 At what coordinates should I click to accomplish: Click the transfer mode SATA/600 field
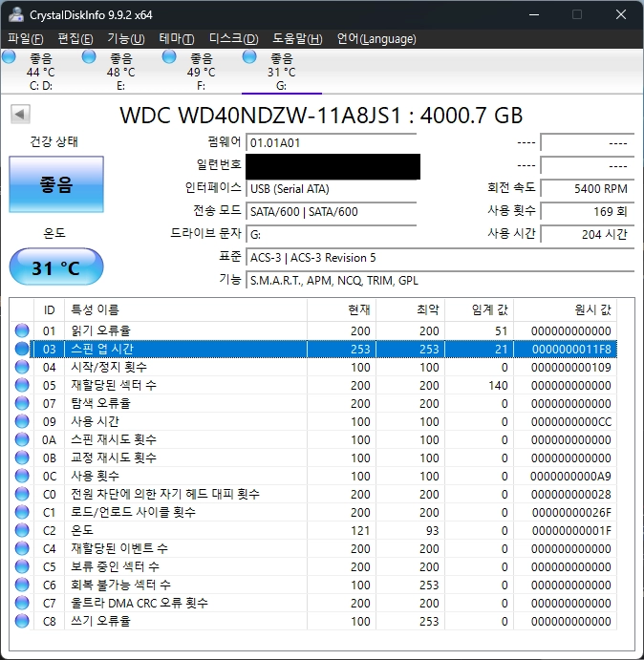(x=332, y=211)
